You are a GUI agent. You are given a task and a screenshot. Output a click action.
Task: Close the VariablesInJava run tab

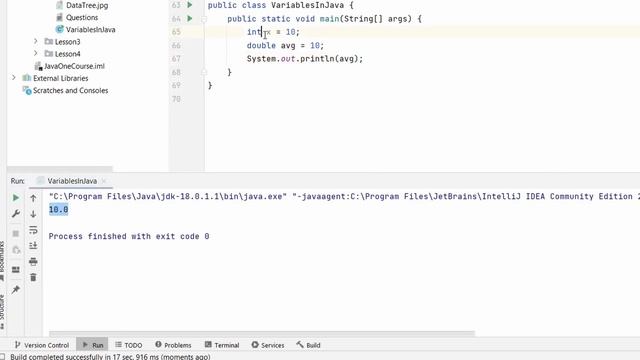[104, 181]
